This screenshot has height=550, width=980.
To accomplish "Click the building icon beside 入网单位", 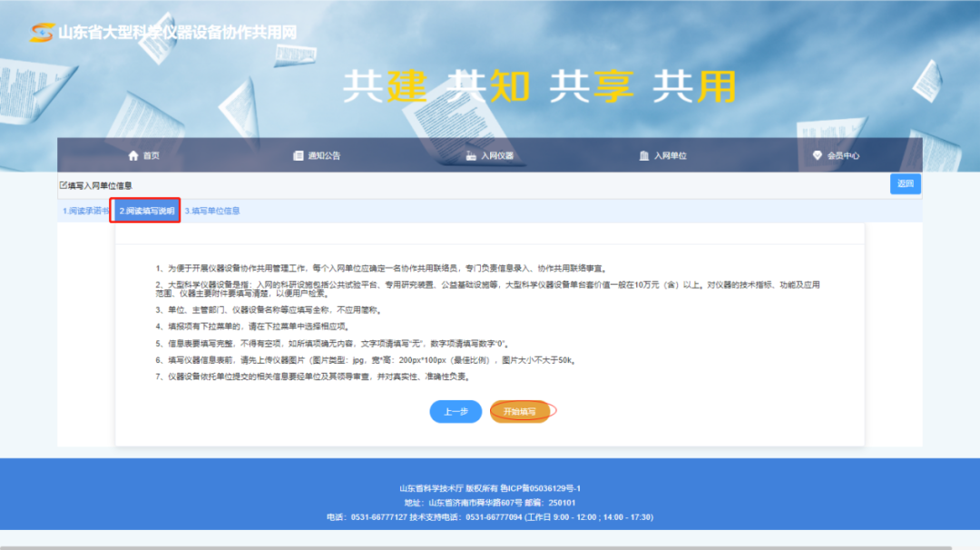I will click(x=644, y=155).
